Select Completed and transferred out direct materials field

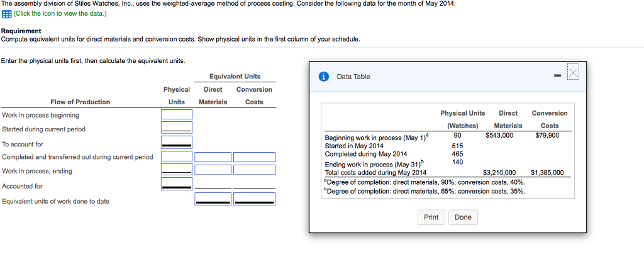(213, 157)
